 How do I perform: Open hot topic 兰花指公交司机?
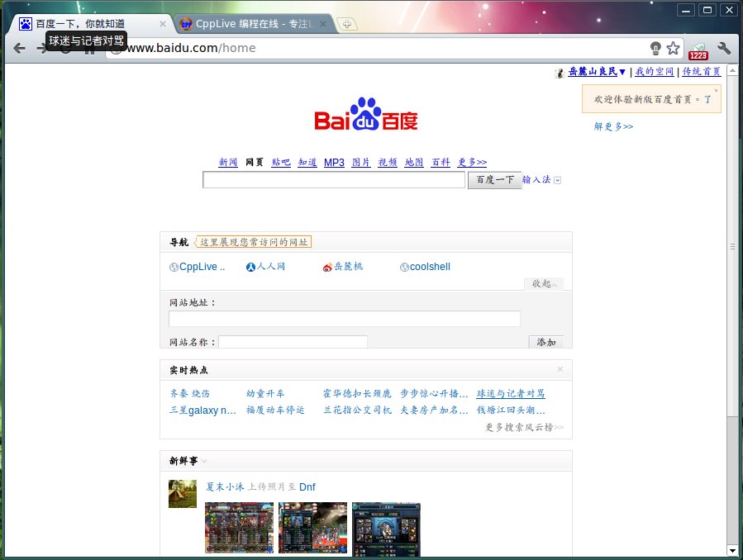(357, 410)
